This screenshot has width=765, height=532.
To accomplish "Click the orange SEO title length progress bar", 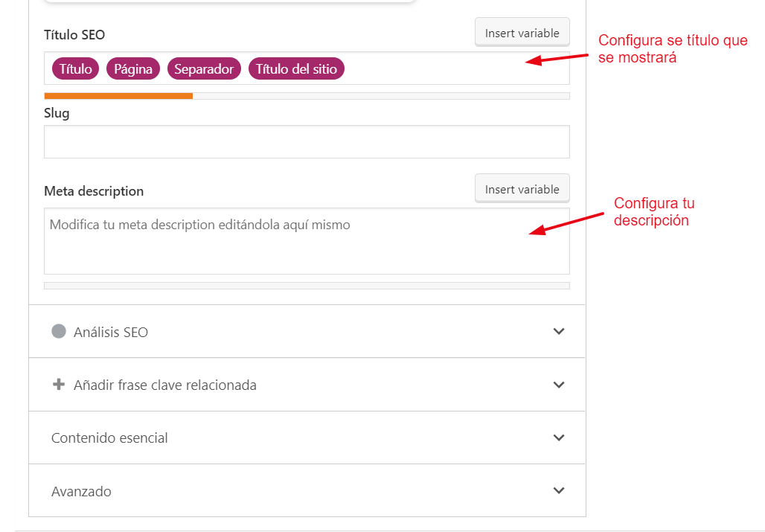I will tap(118, 96).
